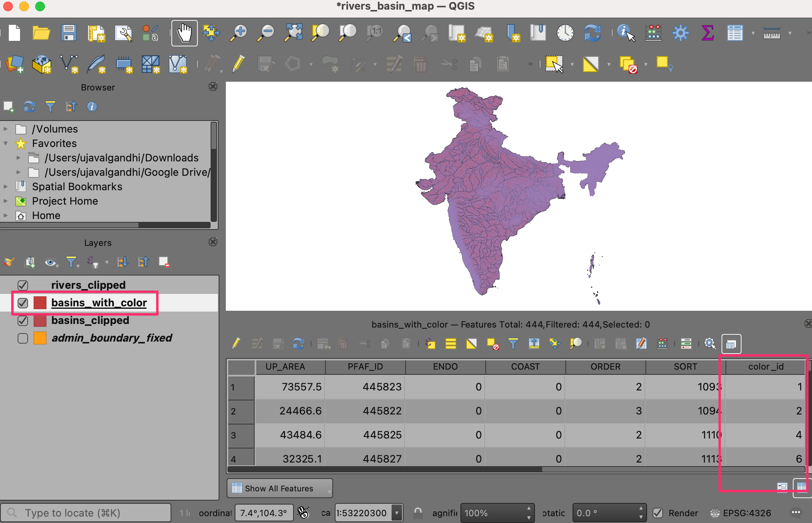Click the Zoom In magnifier tool
The image size is (812, 523).
239,33
